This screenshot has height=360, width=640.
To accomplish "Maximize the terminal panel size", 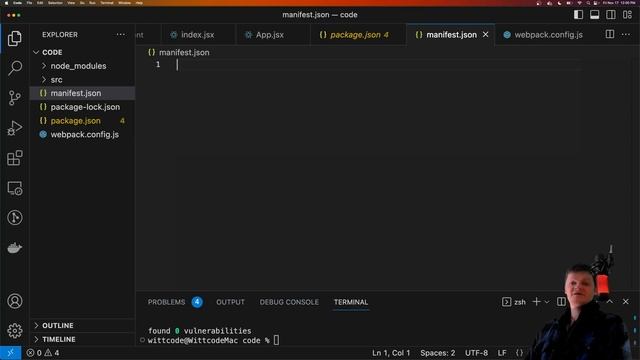I will 609,302.
